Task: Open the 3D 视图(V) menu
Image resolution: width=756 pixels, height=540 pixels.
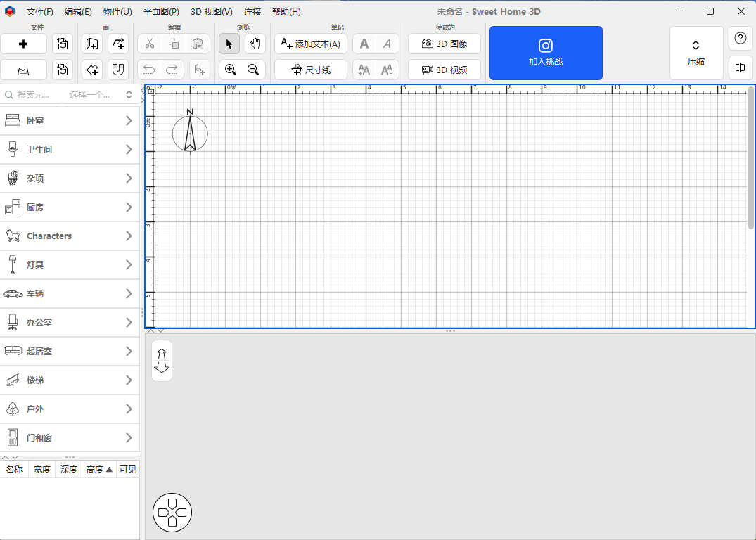Action: tap(211, 12)
